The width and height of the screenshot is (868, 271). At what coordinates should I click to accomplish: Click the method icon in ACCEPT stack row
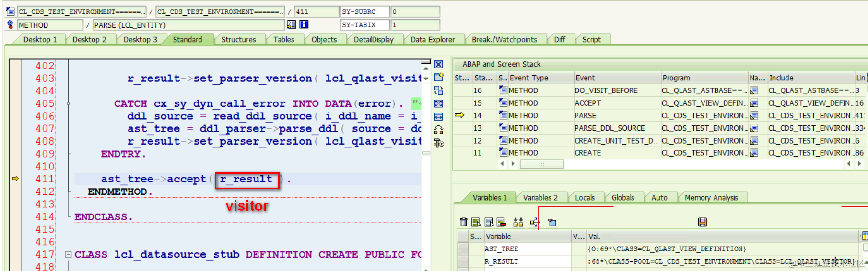(x=503, y=102)
